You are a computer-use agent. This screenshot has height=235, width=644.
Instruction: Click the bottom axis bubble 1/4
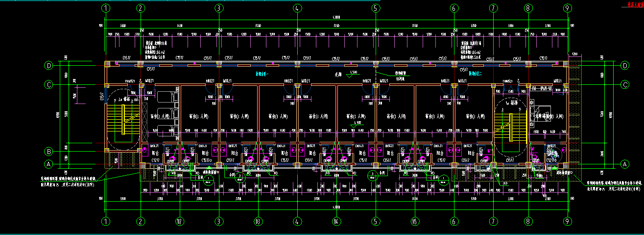pos(336,221)
